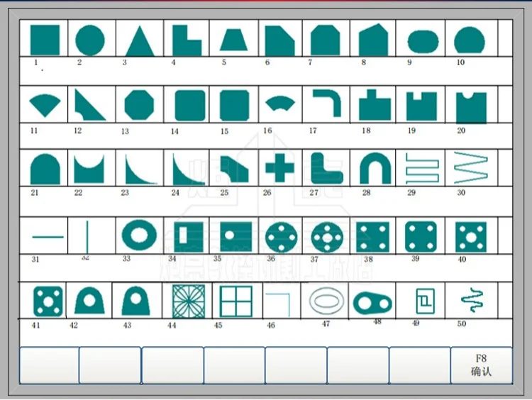Select shape 34, square with rectangular hole
The height and width of the screenshot is (400, 532).
(188, 237)
